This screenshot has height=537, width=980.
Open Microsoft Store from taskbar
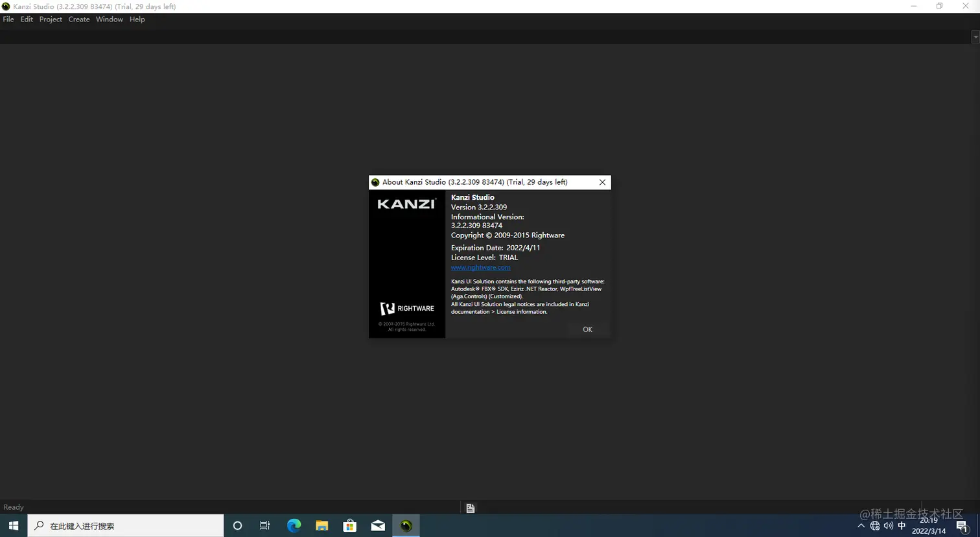coord(350,525)
